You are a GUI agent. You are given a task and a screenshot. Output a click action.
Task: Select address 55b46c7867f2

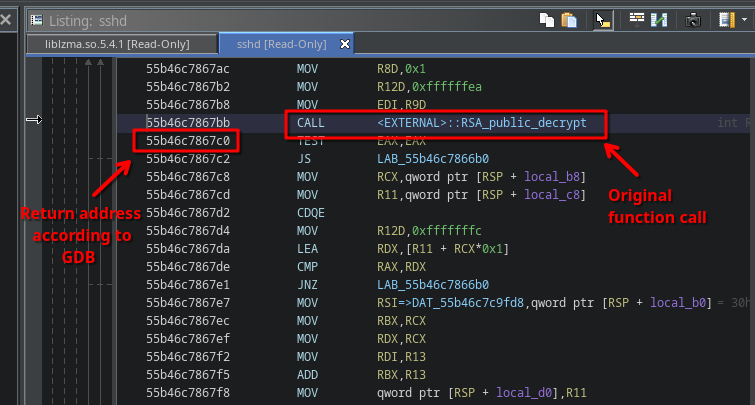click(188, 357)
